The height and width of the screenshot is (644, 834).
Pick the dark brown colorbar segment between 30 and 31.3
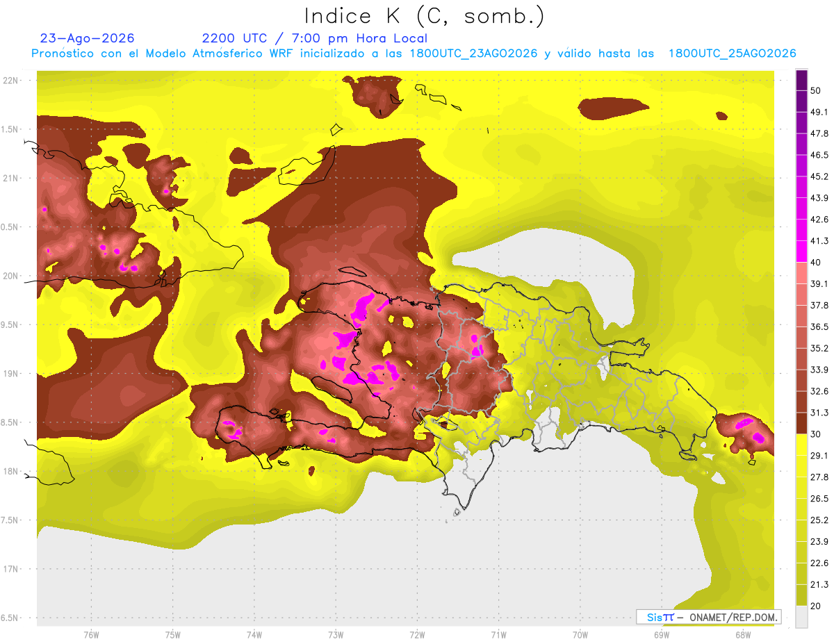pos(801,423)
